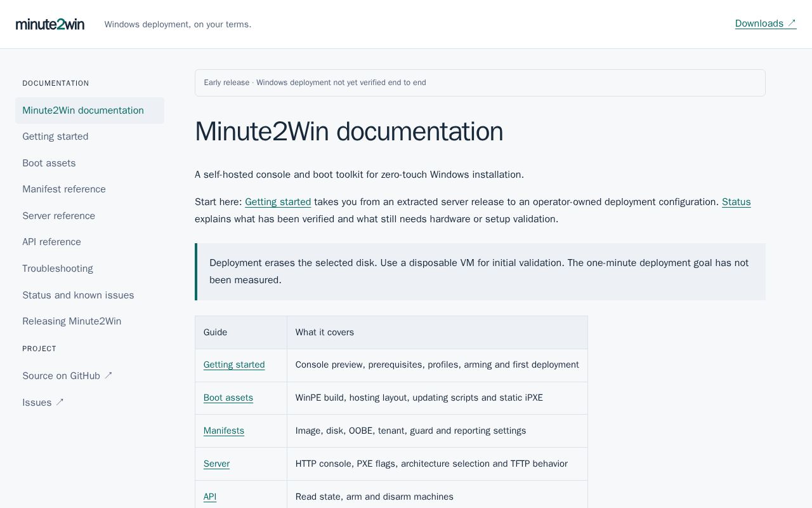
Task: Open Releasing Minute2Win sidebar link
Action: pos(89,321)
